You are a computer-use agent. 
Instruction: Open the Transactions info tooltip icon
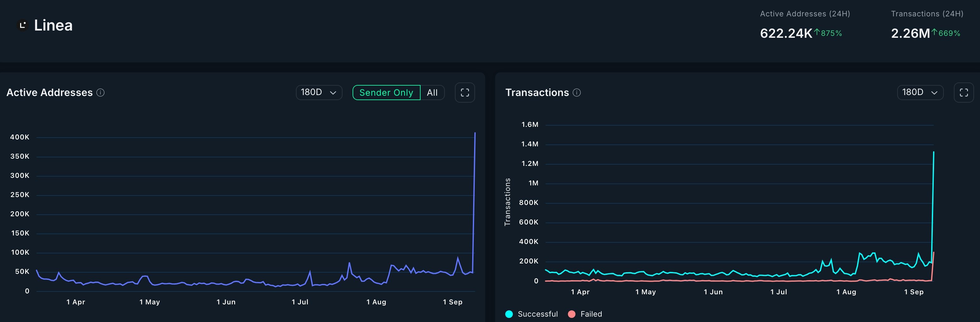[576, 92]
